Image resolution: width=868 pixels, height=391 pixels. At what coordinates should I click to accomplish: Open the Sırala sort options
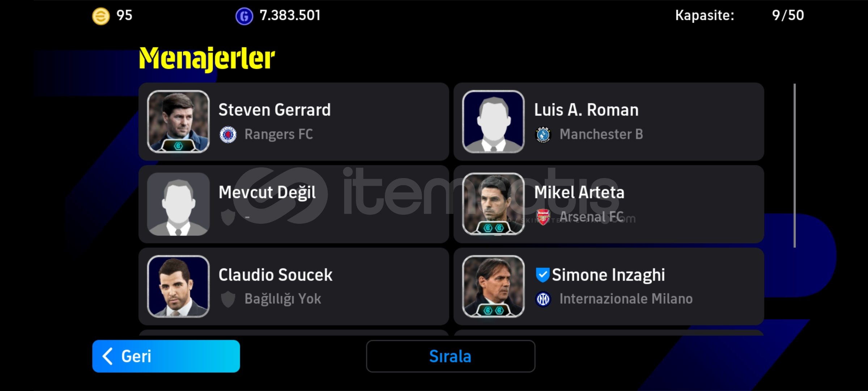tap(451, 356)
